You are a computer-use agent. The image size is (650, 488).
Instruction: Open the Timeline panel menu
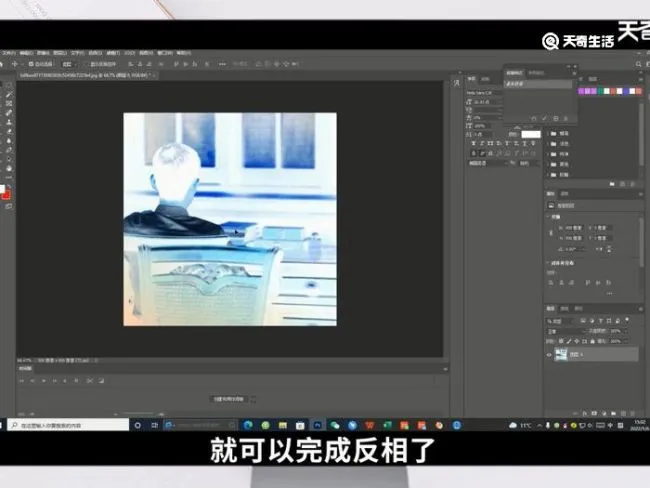pyautogui.click(x=445, y=369)
